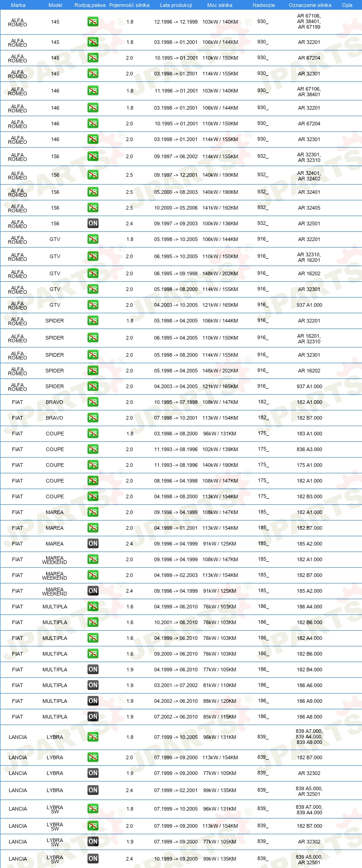Click the petrol icon in the Coupe 182 B3.000 row

[93, 496]
